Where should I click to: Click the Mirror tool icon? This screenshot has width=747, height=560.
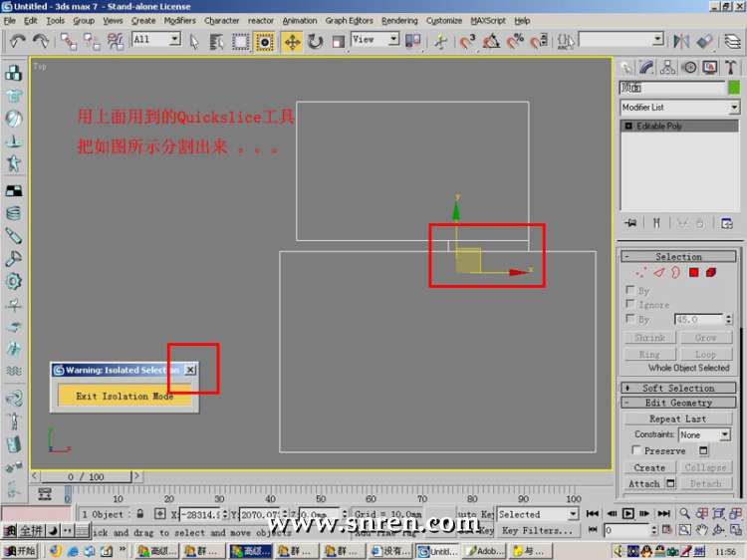(681, 41)
